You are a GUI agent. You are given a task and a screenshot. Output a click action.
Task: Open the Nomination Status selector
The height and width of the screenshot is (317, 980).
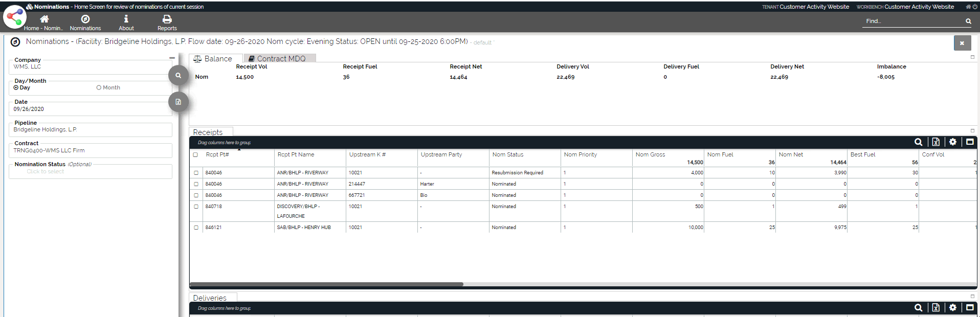pos(90,171)
